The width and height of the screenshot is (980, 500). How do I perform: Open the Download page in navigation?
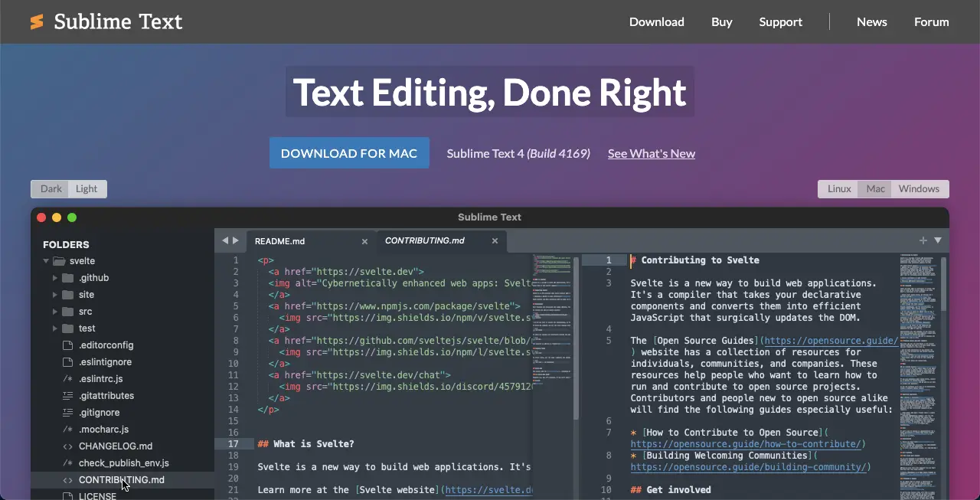coord(657,22)
